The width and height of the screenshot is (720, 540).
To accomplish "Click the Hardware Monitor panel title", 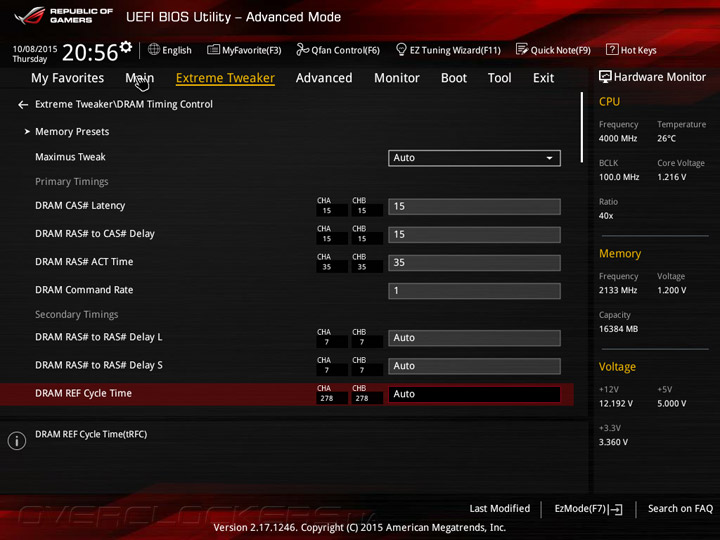I will pyautogui.click(x=660, y=77).
